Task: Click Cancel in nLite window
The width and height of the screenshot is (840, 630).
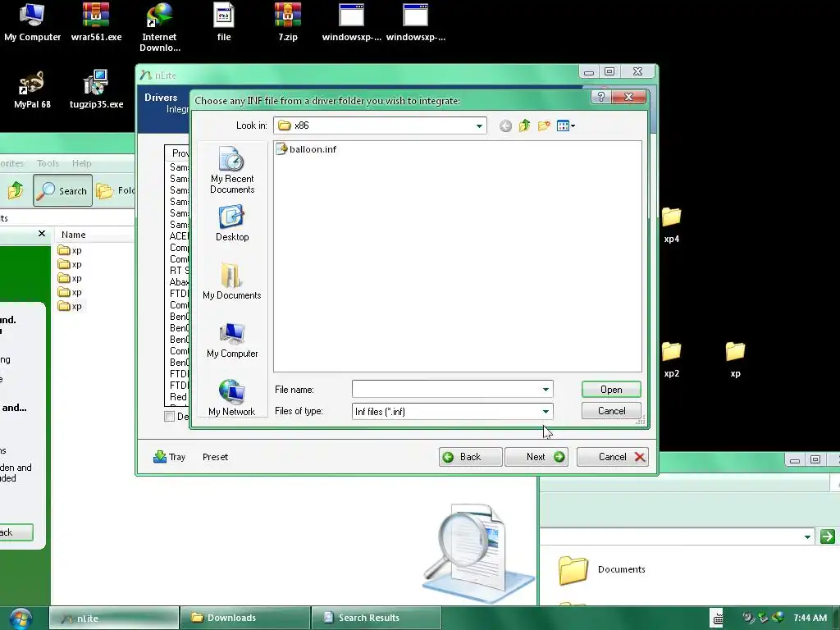Action: (x=612, y=457)
